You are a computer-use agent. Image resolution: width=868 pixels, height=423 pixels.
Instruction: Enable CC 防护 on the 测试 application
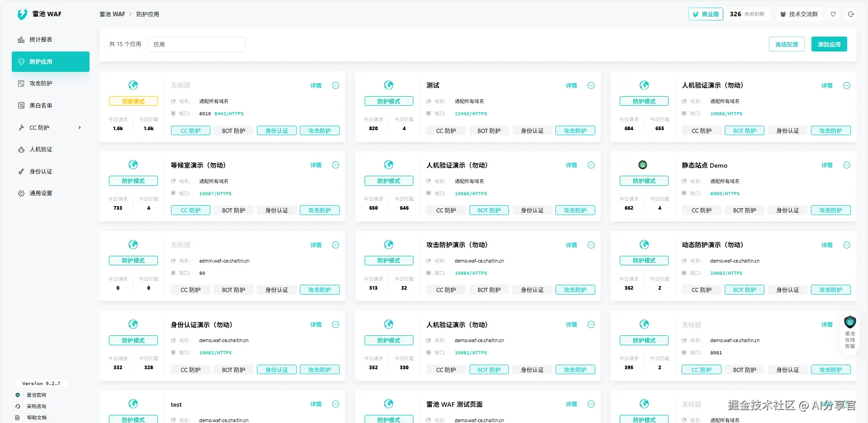click(446, 130)
